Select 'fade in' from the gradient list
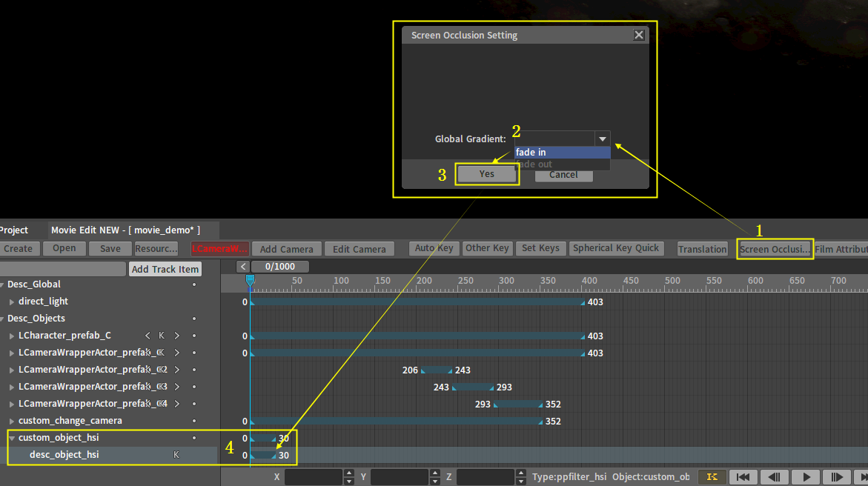The height and width of the screenshot is (486, 868). [x=561, y=153]
